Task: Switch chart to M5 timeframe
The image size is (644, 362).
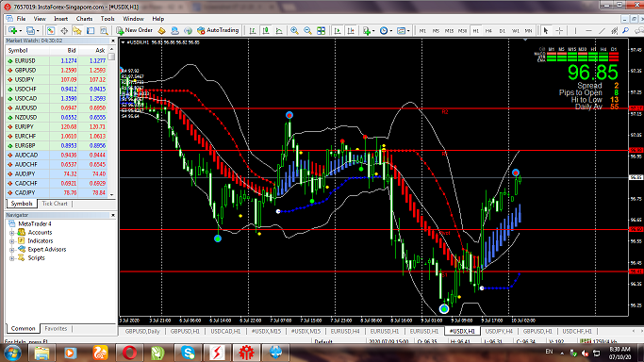Action: pyautogui.click(x=436, y=31)
